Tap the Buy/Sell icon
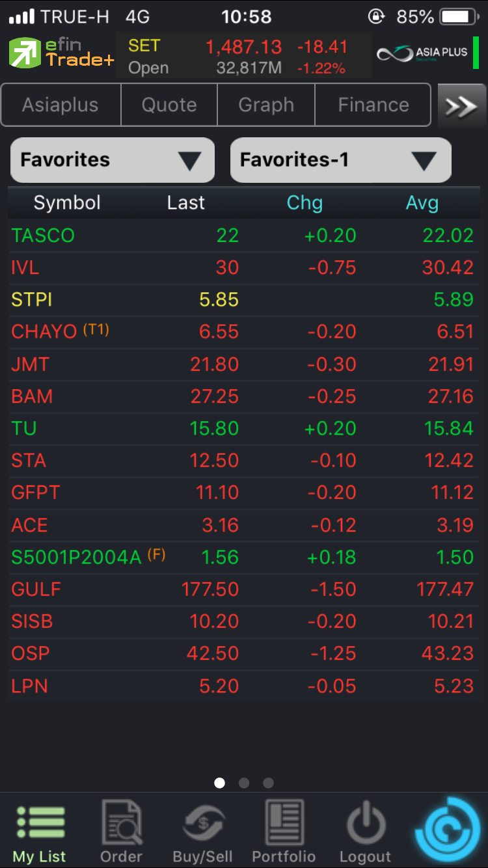The width and height of the screenshot is (488, 868). point(202,830)
